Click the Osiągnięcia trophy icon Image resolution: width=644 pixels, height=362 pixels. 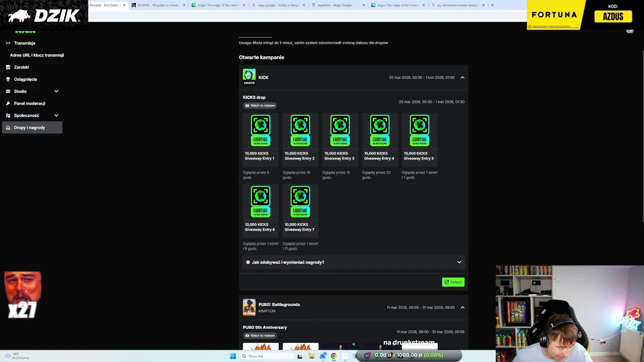8,79
